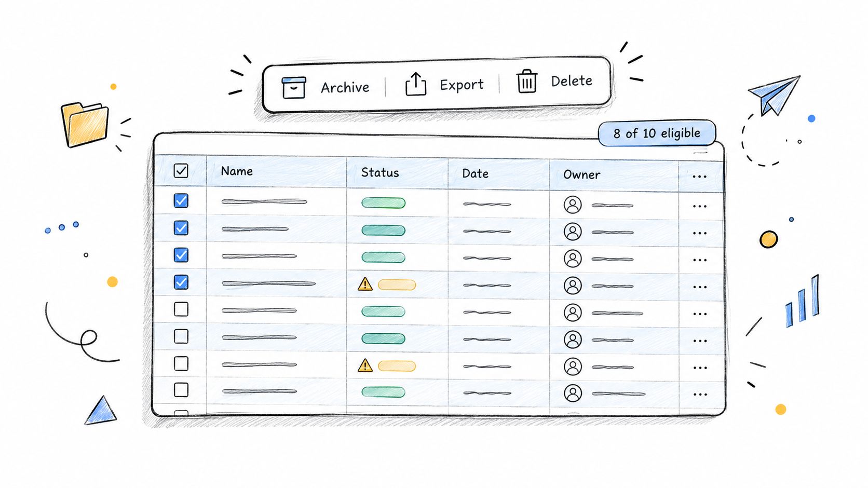Open the sixth row's more-options ellipsis

coord(699,341)
